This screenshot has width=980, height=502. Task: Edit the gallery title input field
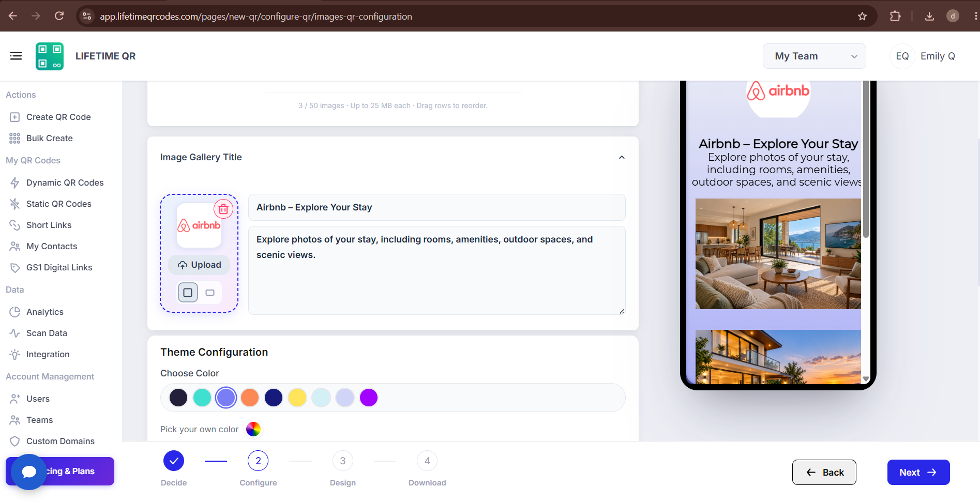pyautogui.click(x=437, y=207)
